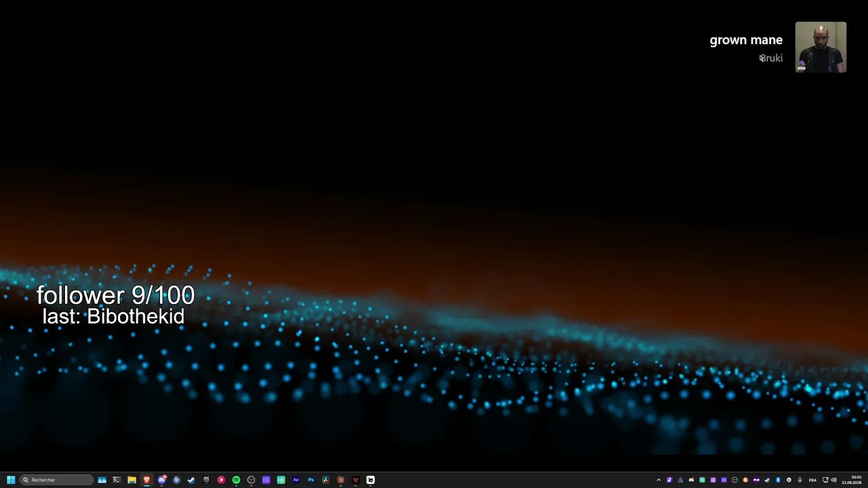
Task: Launch Epic Games from the taskbar
Action: 206,480
